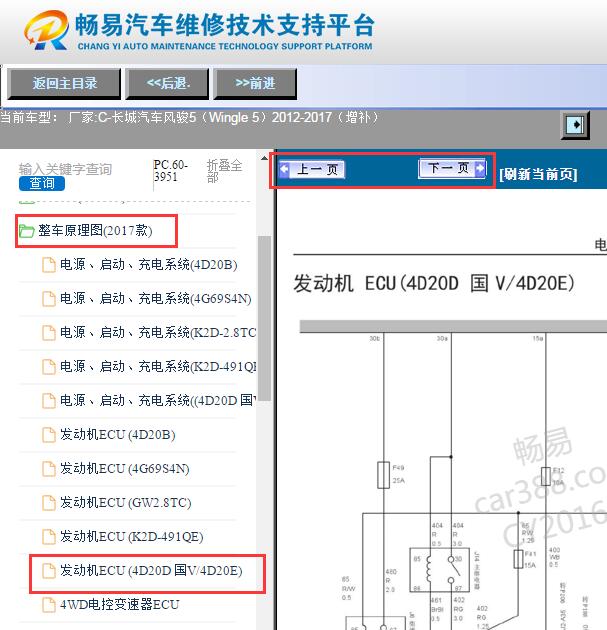This screenshot has height=630, width=607.
Task: Open 电源、启动、充电系统((4D20D 国V)
Action: coord(158,401)
